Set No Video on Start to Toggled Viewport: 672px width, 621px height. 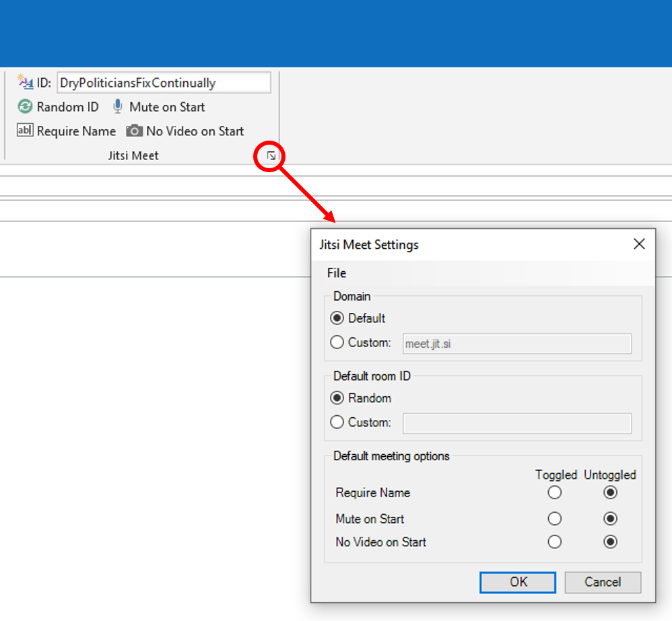point(555,542)
